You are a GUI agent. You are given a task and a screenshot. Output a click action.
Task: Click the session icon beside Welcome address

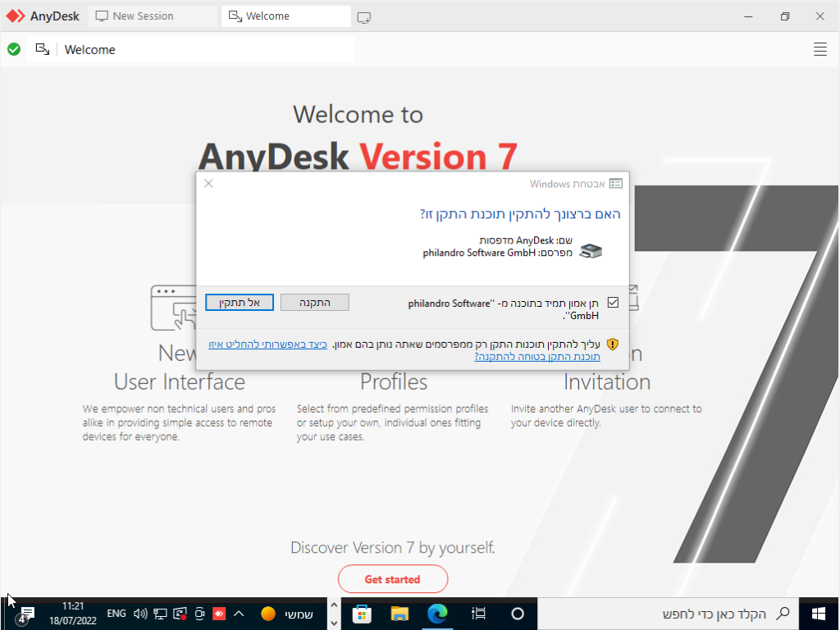(43, 49)
